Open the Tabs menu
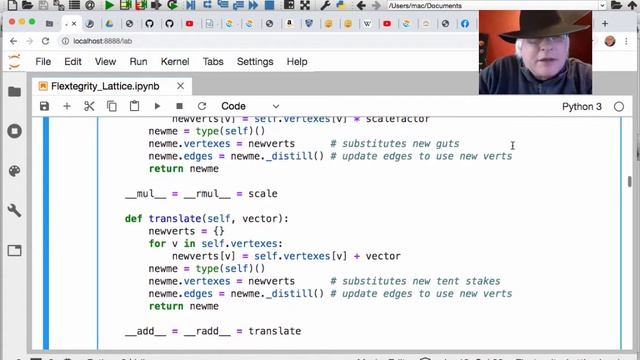The width and height of the screenshot is (640, 360). click(213, 62)
